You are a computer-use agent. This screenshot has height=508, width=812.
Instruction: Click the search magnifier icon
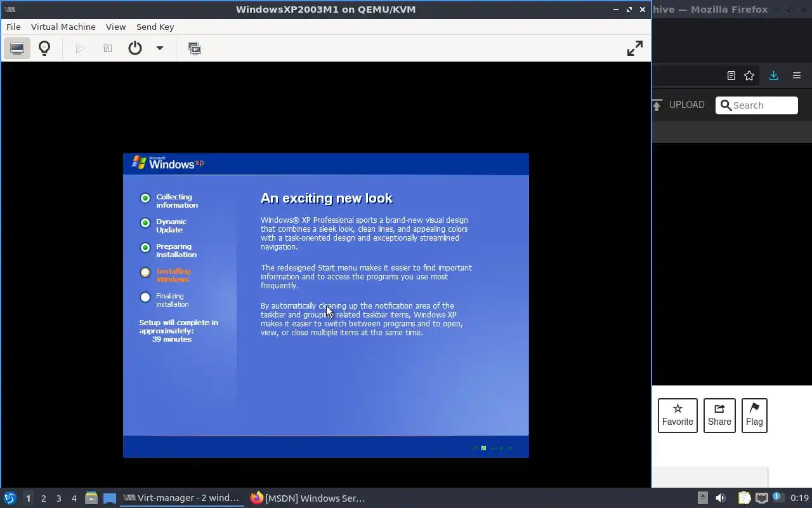[726, 105]
